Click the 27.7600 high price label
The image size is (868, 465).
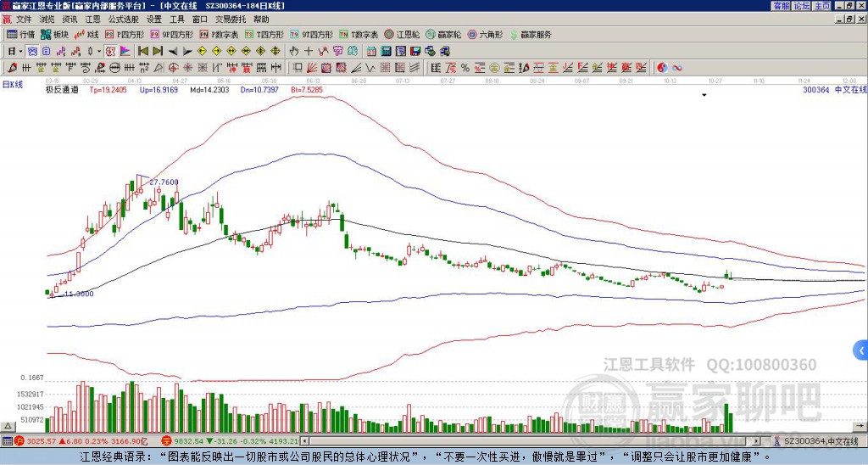(164, 182)
